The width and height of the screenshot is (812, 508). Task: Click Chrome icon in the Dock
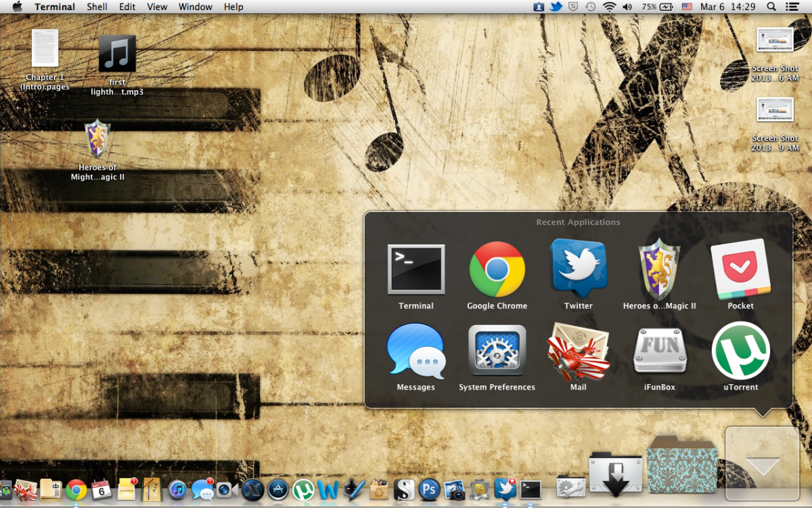click(x=76, y=490)
